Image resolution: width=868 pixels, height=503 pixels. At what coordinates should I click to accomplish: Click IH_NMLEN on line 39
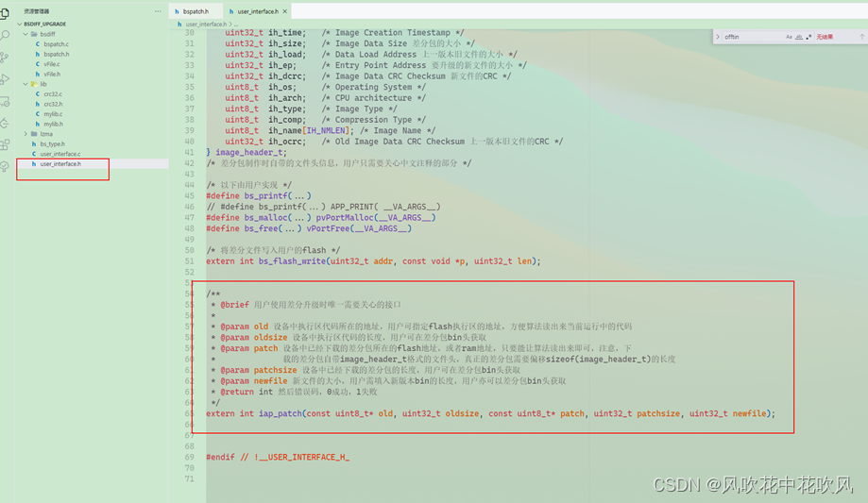[x=326, y=130]
